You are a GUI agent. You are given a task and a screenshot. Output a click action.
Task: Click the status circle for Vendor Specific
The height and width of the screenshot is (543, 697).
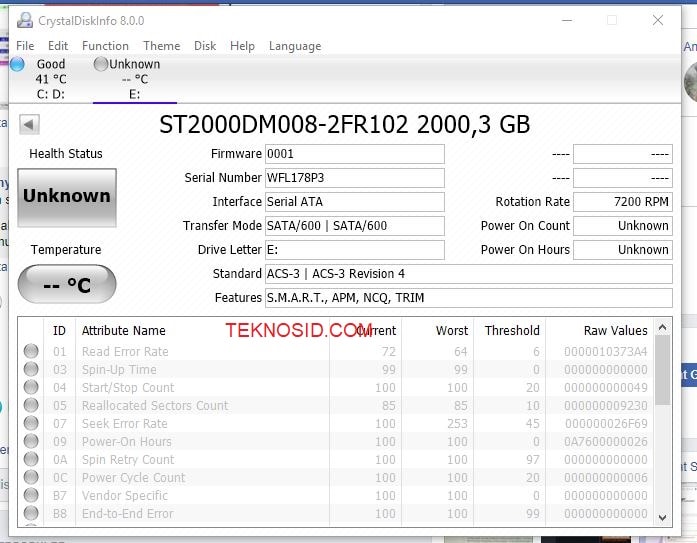[x=31, y=495]
